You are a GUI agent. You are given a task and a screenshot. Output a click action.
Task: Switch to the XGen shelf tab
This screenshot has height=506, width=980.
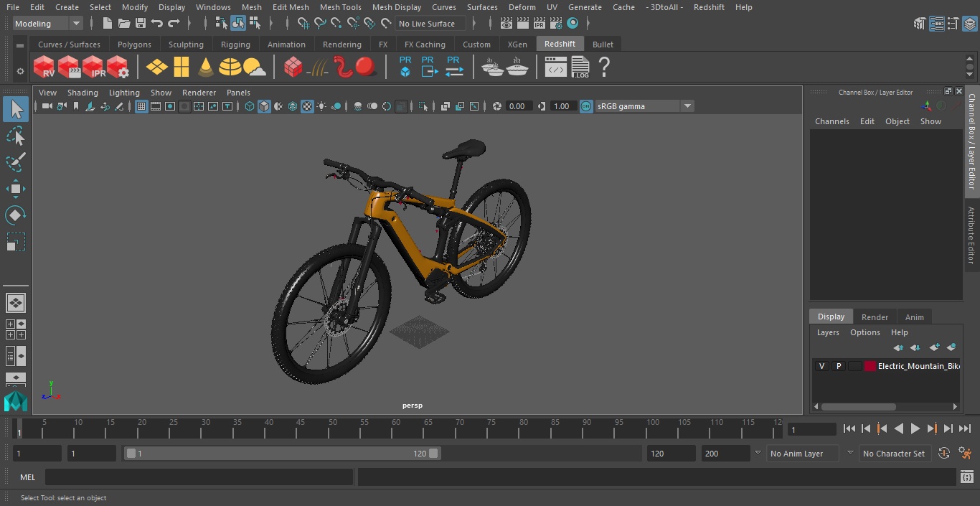tap(517, 44)
